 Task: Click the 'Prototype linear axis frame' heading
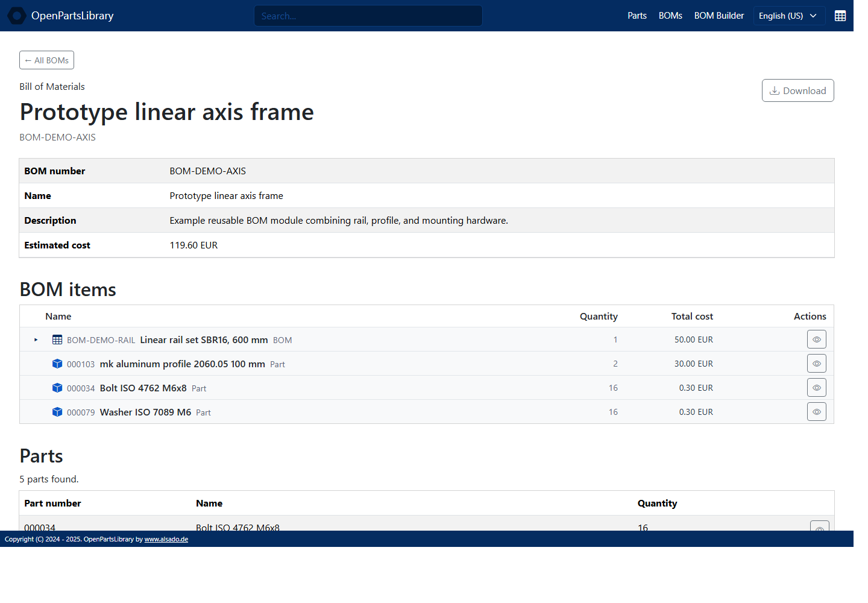(167, 112)
